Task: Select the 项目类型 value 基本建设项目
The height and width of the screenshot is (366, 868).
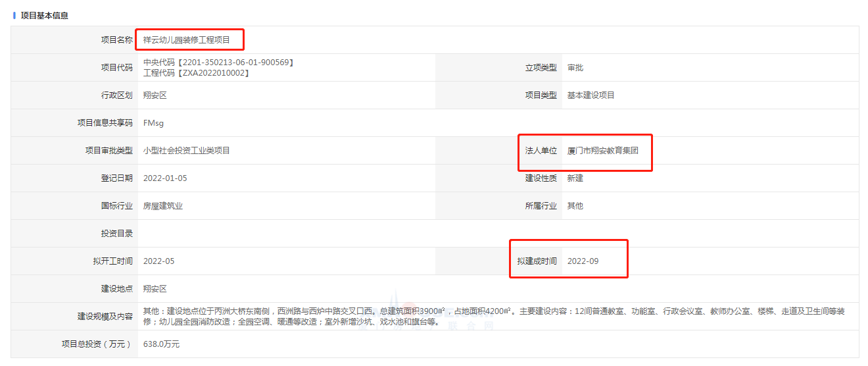Action: click(x=591, y=95)
